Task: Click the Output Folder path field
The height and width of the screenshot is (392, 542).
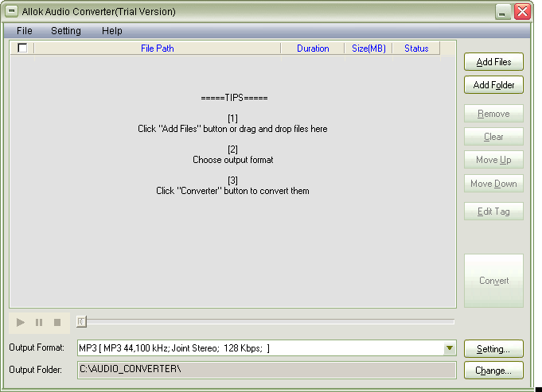Action: (267, 370)
